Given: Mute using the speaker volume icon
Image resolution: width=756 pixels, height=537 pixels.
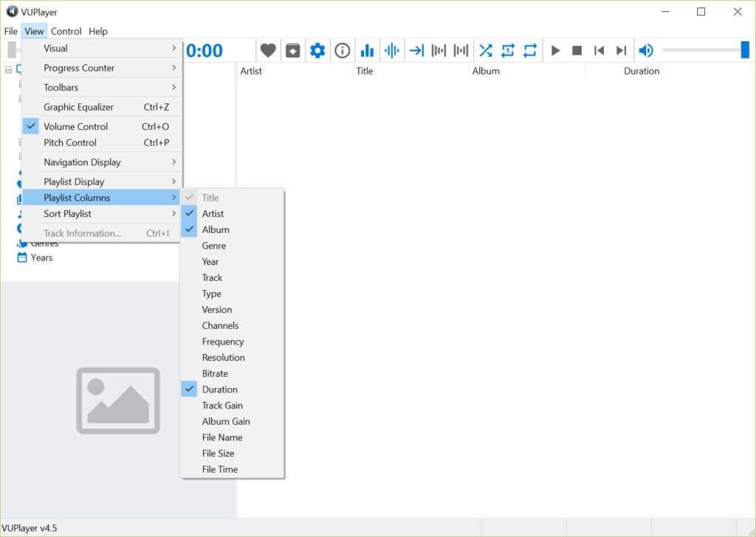Looking at the screenshot, I should [646, 50].
